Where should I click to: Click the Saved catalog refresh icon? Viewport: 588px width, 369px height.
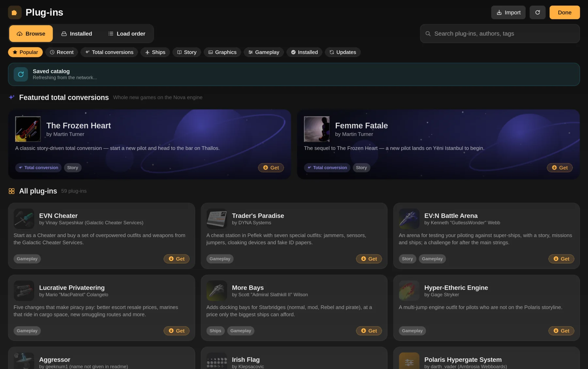pos(21,74)
